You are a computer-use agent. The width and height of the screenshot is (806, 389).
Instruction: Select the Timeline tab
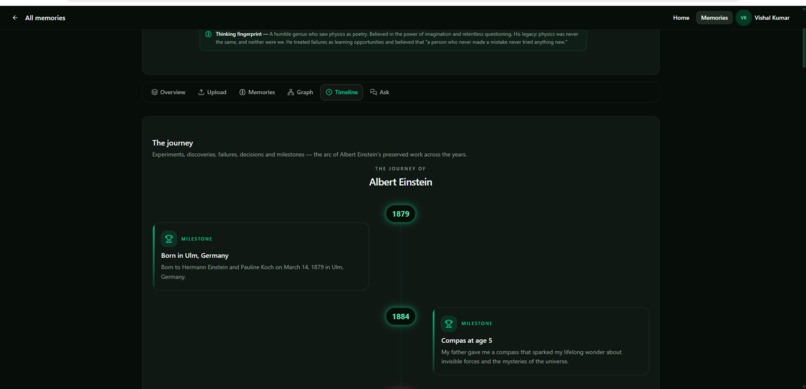click(x=341, y=92)
